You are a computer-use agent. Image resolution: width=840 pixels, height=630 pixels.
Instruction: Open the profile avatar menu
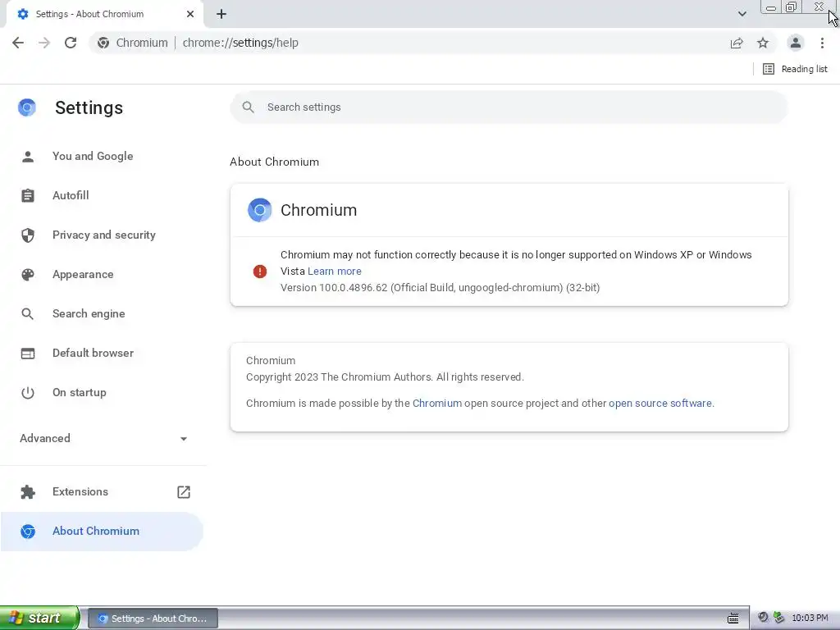796,43
